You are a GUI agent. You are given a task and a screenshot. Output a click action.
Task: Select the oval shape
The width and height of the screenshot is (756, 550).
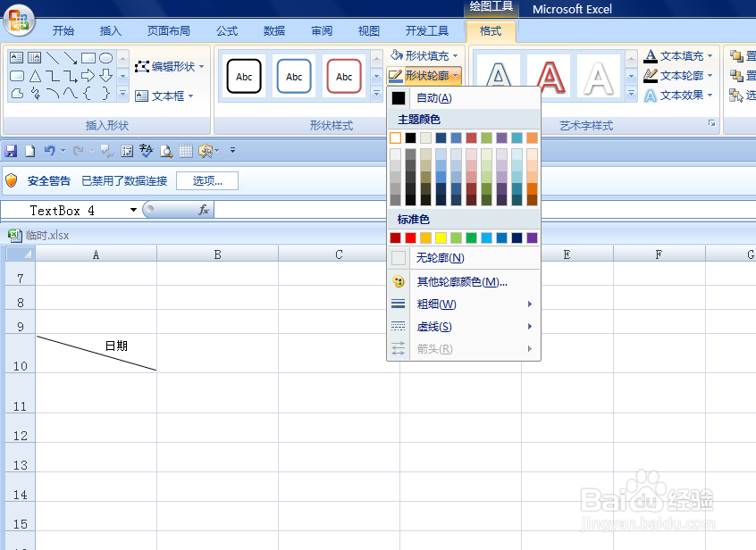tap(105, 58)
